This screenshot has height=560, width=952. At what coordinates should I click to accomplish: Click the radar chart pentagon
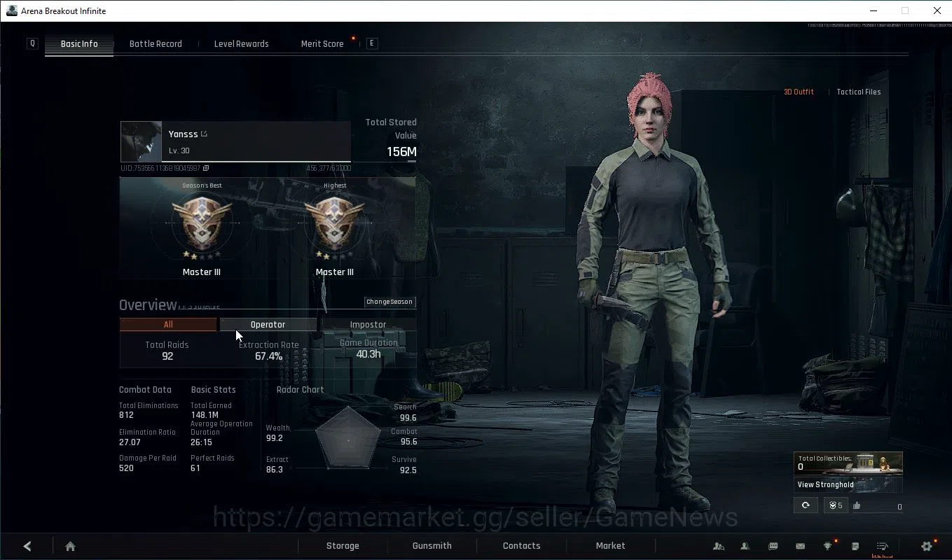348,440
